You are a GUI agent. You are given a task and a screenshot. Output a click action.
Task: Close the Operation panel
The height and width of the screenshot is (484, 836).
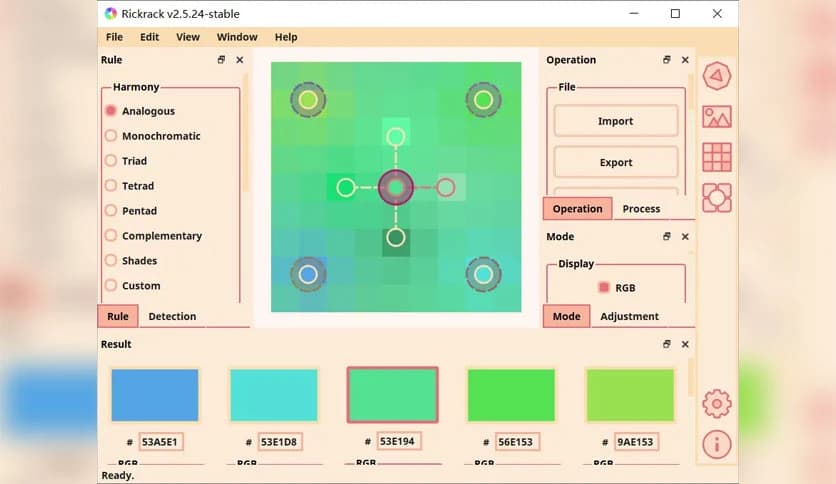(686, 60)
